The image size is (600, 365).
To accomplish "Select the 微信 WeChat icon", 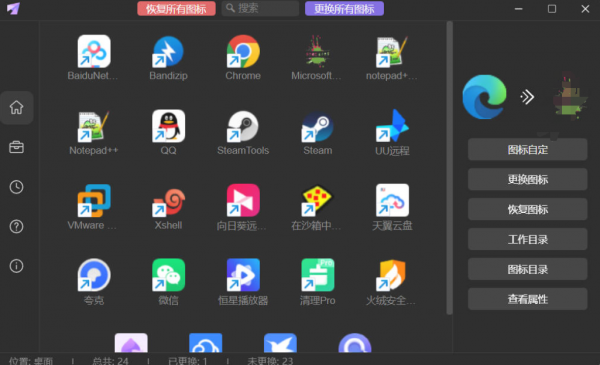I will click(x=168, y=275).
